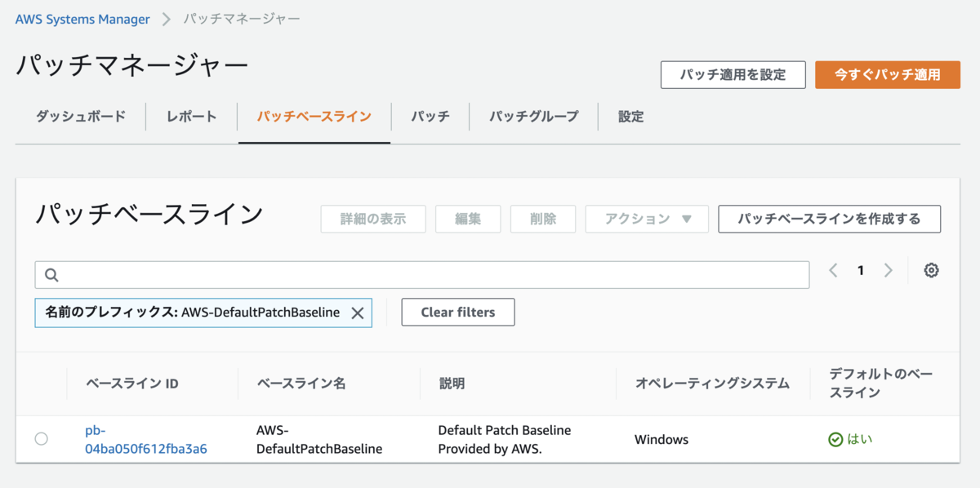Click the デフォルトのベースライン column header
The height and width of the screenshot is (488, 980).
(880, 383)
